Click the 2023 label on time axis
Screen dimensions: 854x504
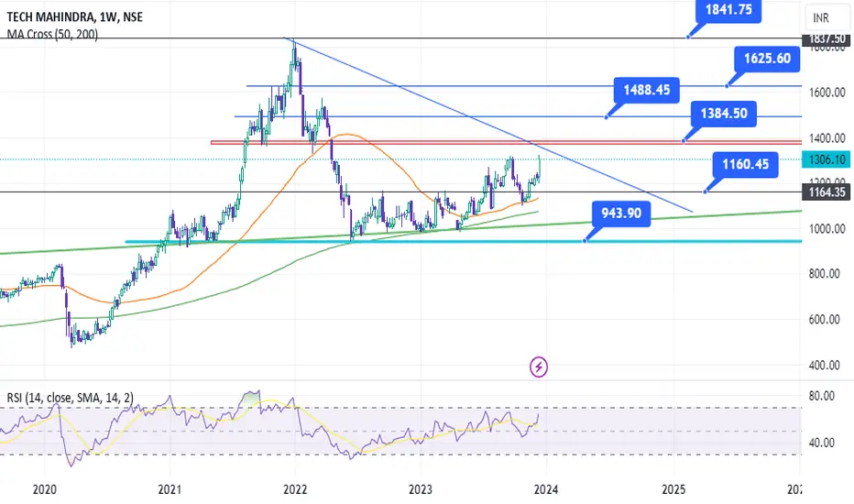tap(421, 490)
